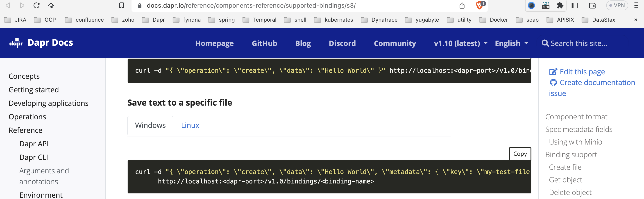Open the Homepage nav item

click(x=215, y=43)
